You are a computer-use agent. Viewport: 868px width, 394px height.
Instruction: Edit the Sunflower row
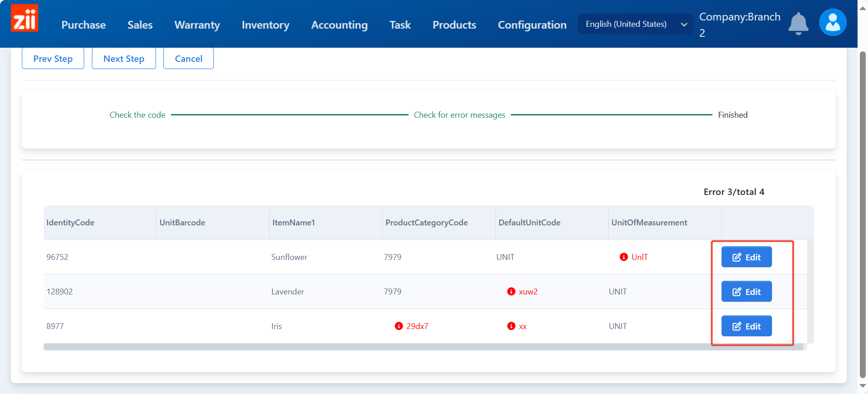coord(746,257)
